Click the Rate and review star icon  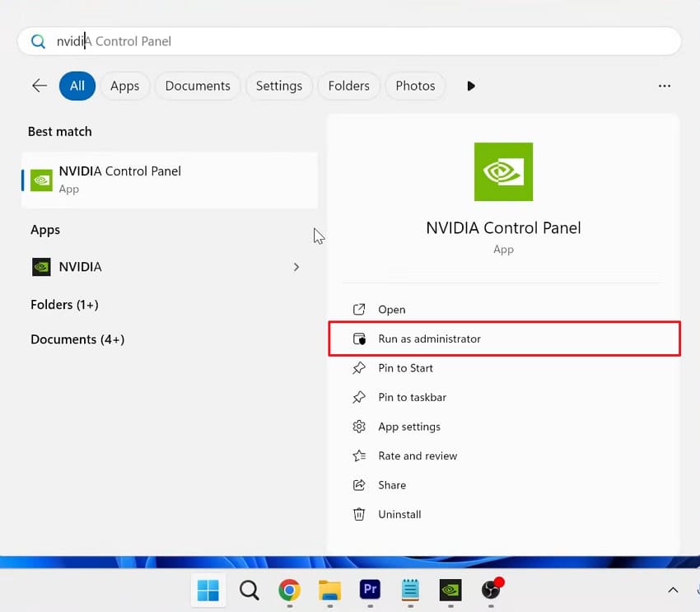359,455
